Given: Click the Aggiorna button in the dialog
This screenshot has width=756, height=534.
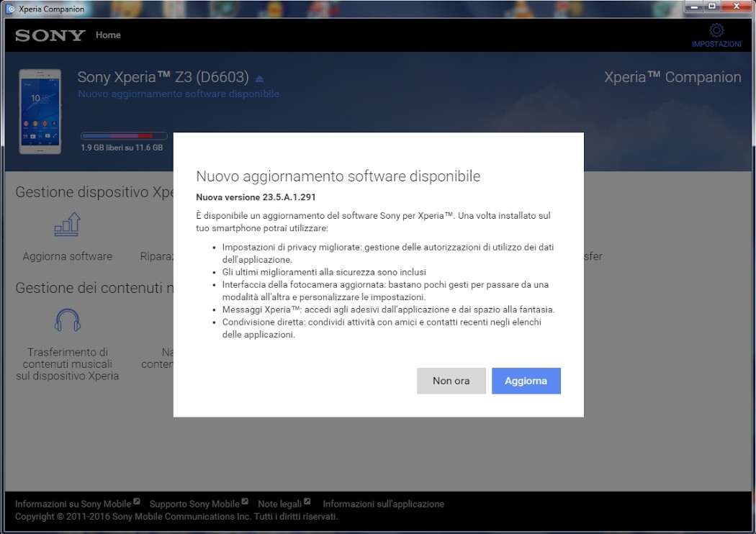Looking at the screenshot, I should tap(526, 381).
